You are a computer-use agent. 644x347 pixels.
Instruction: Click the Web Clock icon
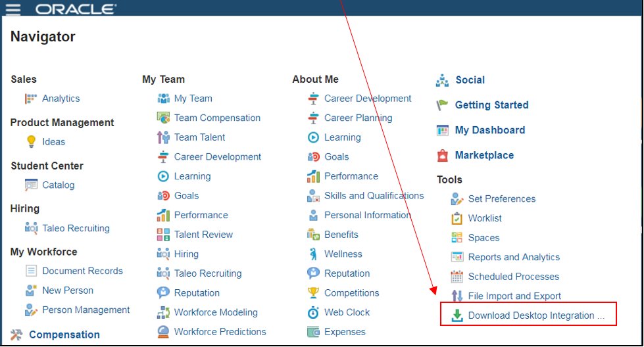313,312
